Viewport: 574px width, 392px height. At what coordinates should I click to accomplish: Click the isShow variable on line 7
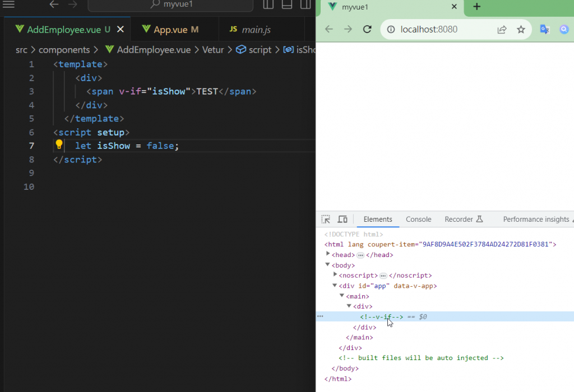113,146
